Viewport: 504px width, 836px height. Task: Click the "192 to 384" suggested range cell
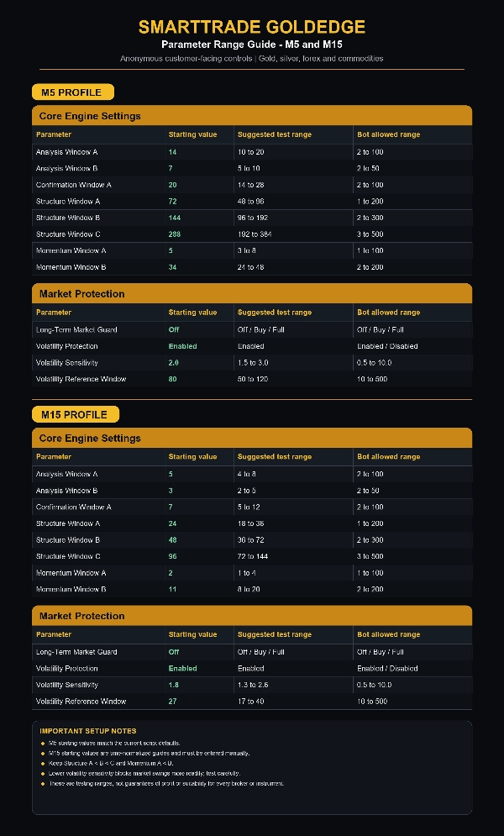255,234
